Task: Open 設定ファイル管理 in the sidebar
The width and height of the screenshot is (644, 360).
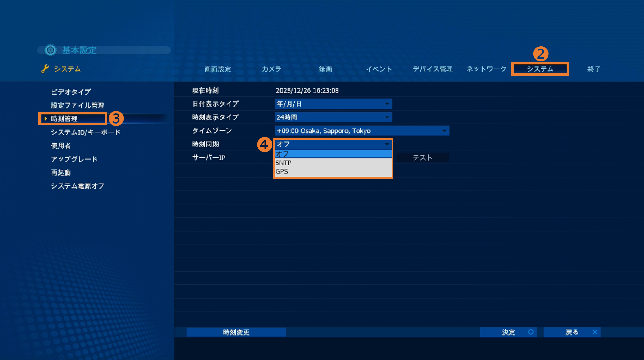Action: 78,105
